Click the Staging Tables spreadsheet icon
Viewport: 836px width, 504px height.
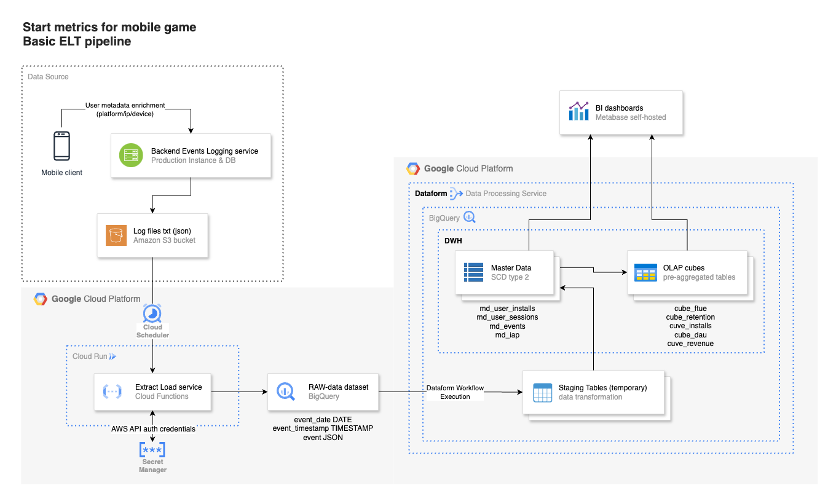click(543, 392)
